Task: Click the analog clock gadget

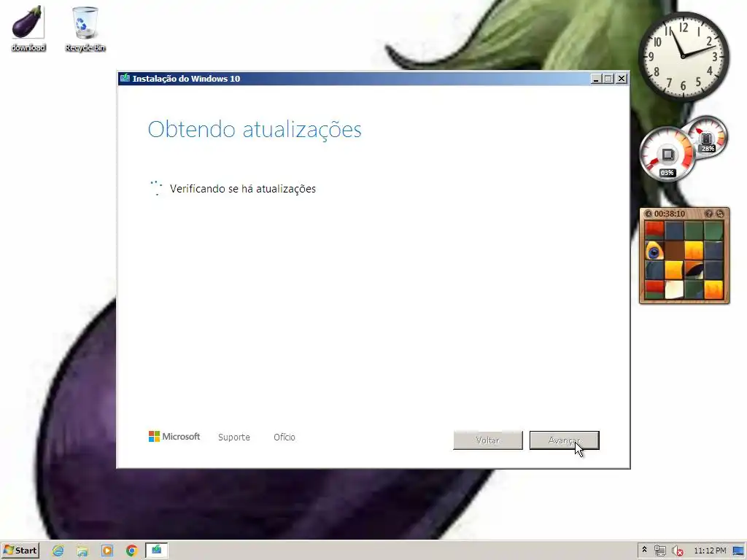Action: (683, 56)
